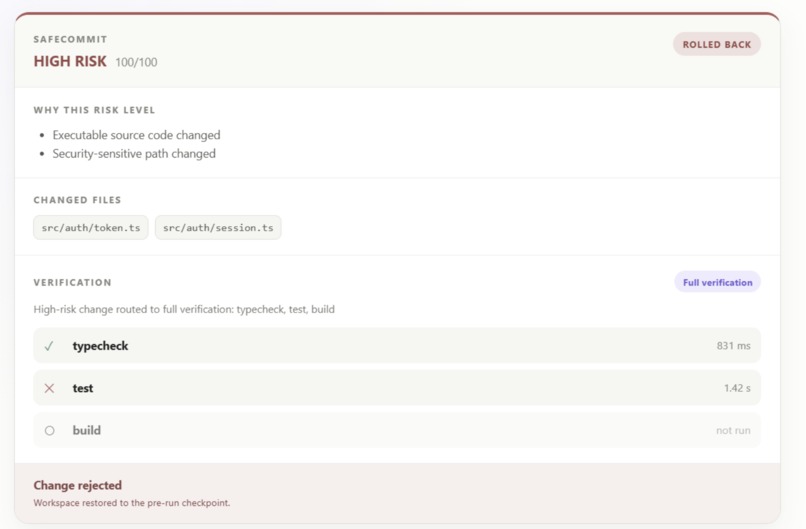Select the src/auth/session.ts file chip
806x529 pixels.
point(218,228)
